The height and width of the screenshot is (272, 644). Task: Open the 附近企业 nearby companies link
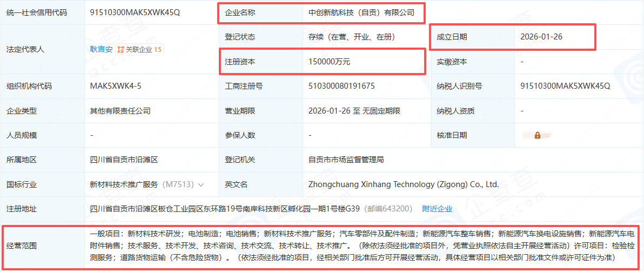437,209
